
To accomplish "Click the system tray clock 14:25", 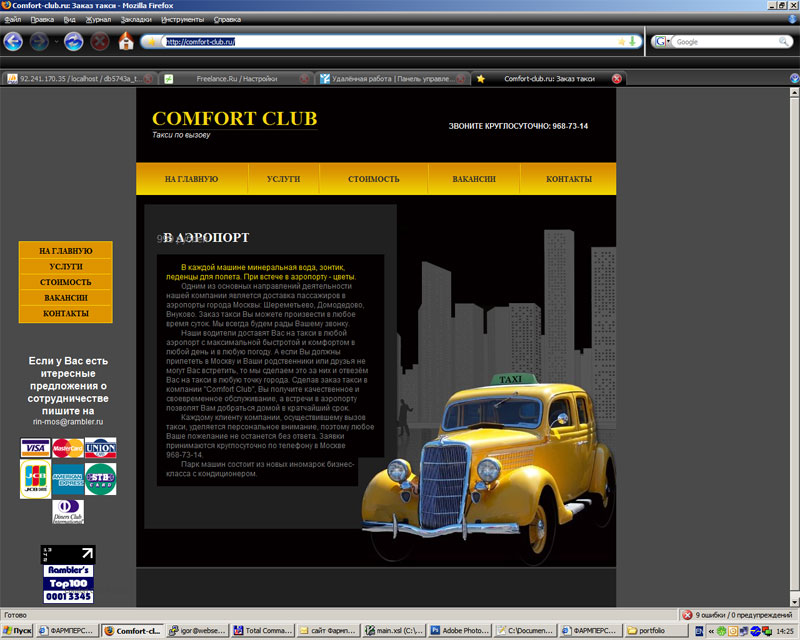I will [784, 631].
